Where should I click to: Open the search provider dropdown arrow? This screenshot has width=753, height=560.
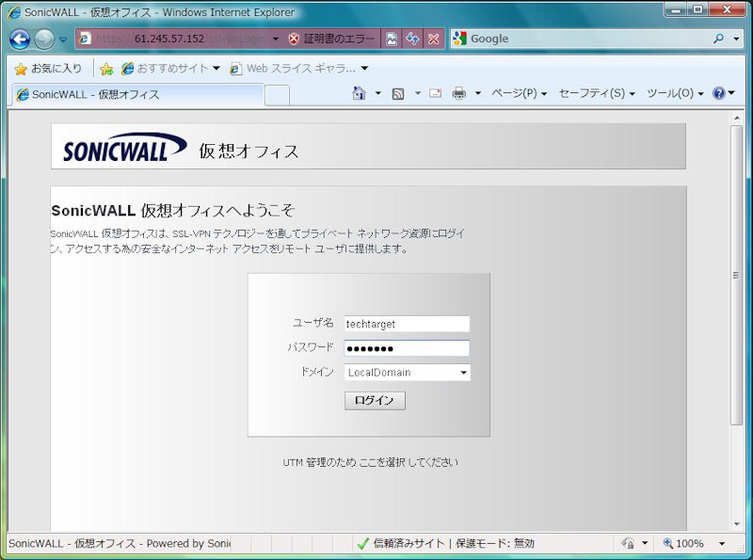736,39
